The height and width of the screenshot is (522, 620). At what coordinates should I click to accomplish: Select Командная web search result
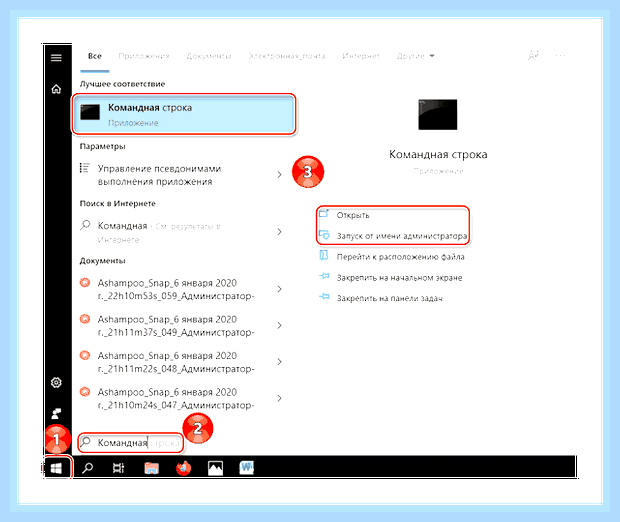[x=159, y=233]
